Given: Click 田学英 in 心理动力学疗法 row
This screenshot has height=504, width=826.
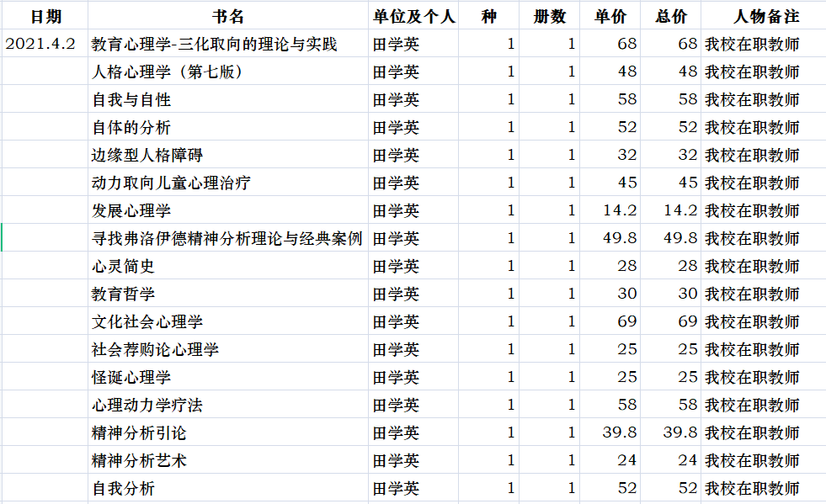Looking at the screenshot, I should coord(413,405).
